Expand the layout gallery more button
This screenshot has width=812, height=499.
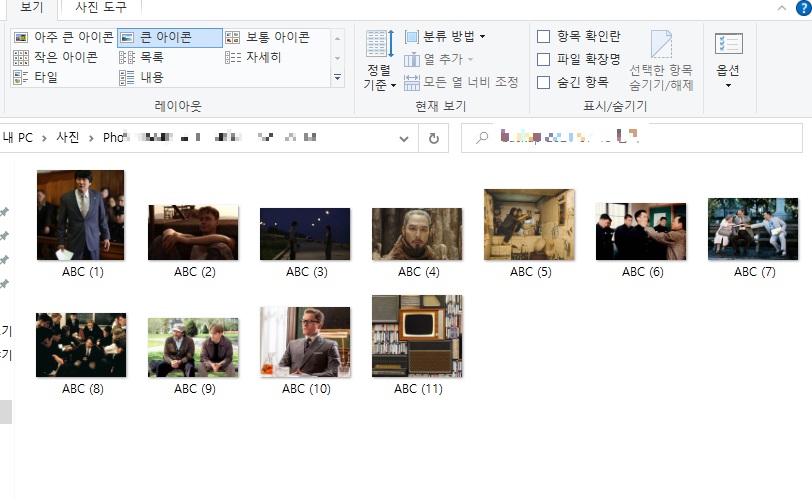pyautogui.click(x=337, y=77)
